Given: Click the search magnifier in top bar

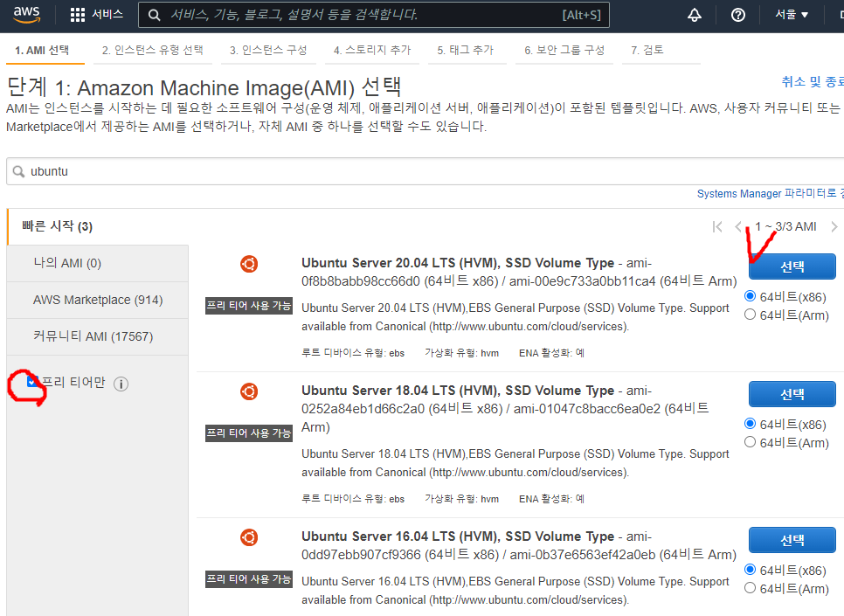Looking at the screenshot, I should (154, 15).
